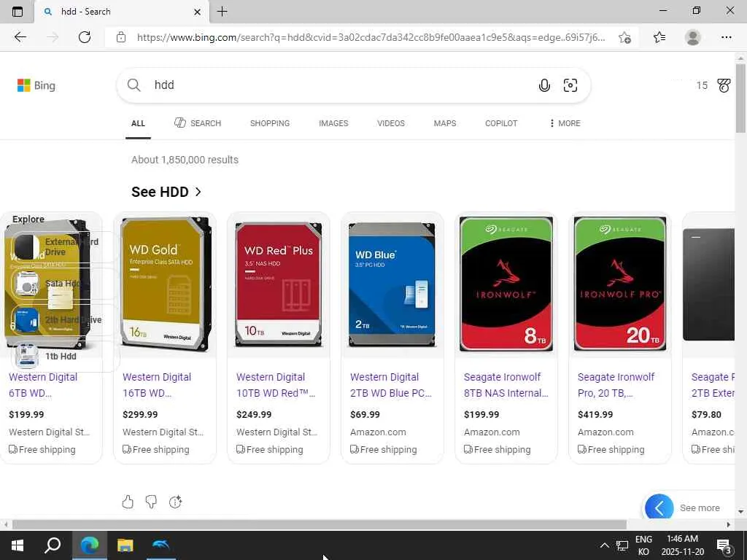Switch to the MAPS tab
Screen dimensions: 747x560
pos(445,123)
